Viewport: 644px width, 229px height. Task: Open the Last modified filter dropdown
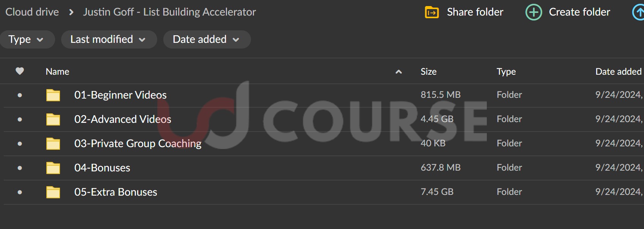tap(109, 39)
